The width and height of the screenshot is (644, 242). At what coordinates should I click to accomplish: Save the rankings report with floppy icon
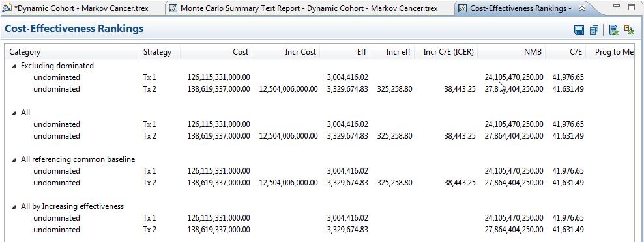[x=579, y=30]
